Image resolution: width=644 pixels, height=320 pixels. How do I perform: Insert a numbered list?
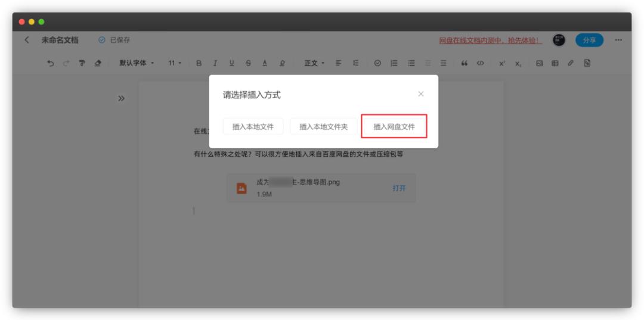(394, 63)
